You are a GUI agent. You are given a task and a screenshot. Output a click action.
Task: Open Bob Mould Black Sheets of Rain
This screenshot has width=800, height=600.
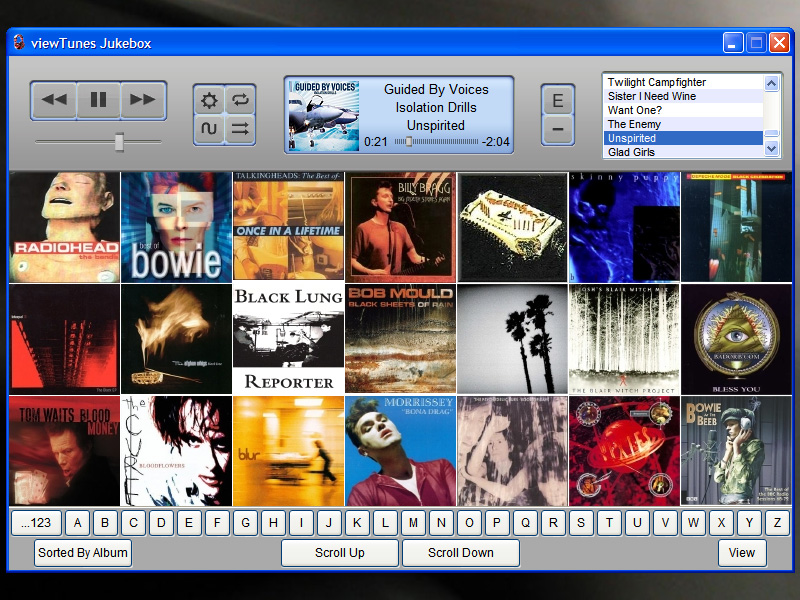[401, 339]
